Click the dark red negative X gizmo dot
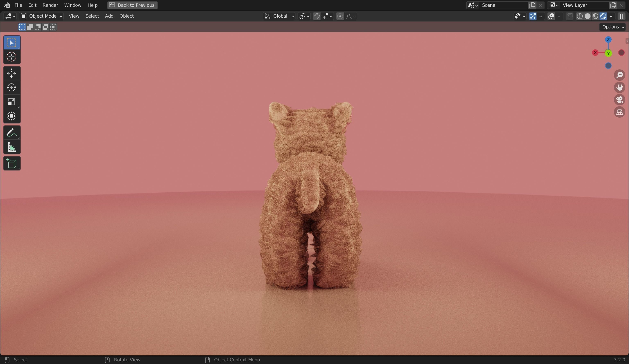629x364 pixels. (x=621, y=53)
